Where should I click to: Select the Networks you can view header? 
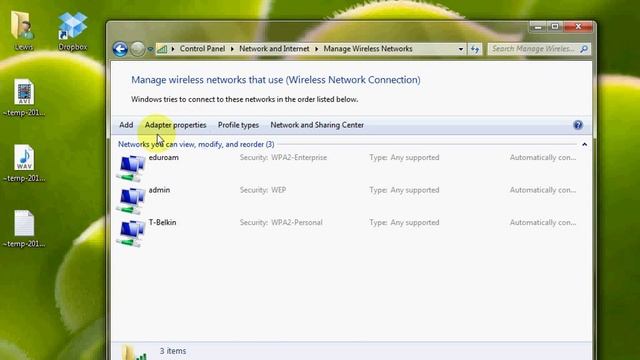pos(196,144)
